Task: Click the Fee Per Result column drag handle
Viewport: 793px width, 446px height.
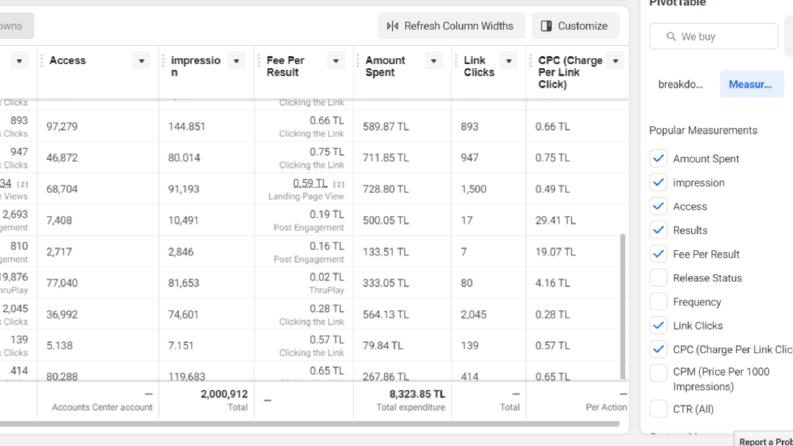Action: [x=259, y=61]
